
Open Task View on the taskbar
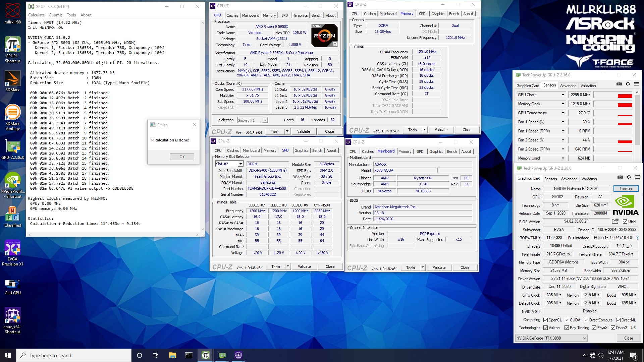coord(156,355)
